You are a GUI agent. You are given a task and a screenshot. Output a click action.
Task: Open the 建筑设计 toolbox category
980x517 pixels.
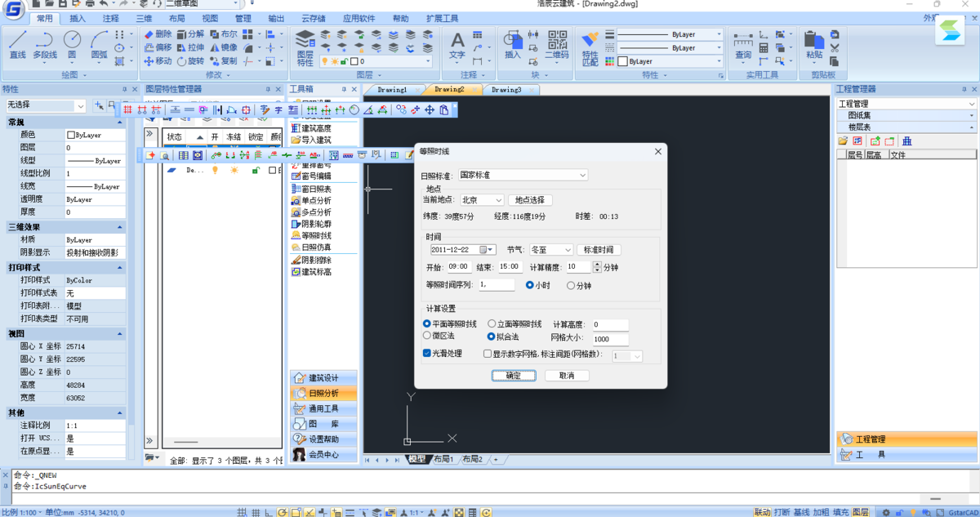click(x=323, y=378)
